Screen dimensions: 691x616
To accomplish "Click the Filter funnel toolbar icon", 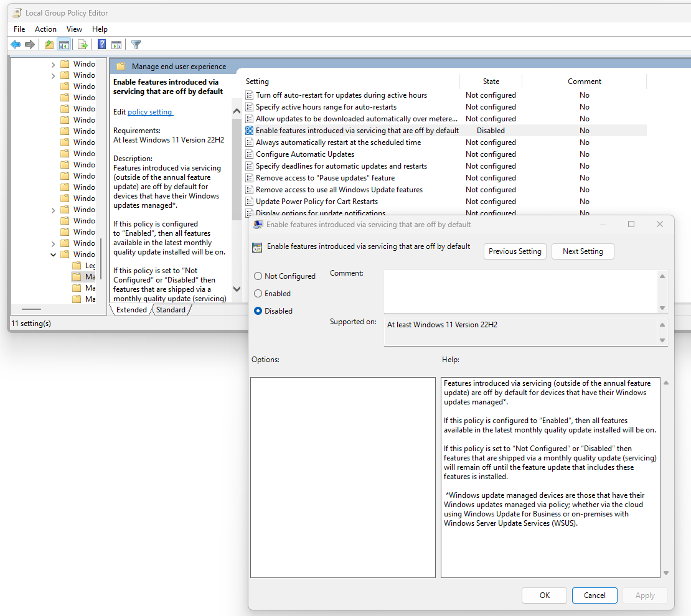I will tap(136, 45).
